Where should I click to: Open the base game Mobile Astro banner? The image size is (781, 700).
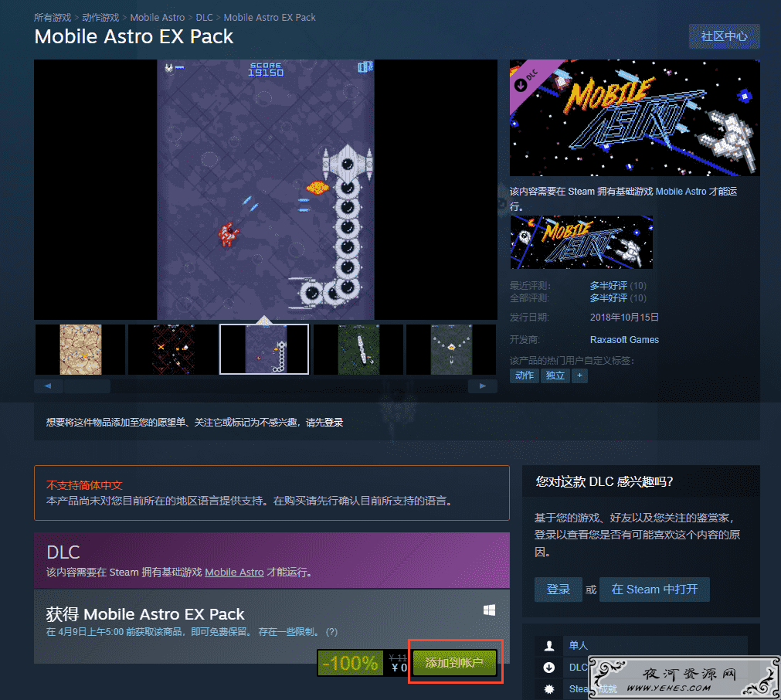pyautogui.click(x=581, y=242)
